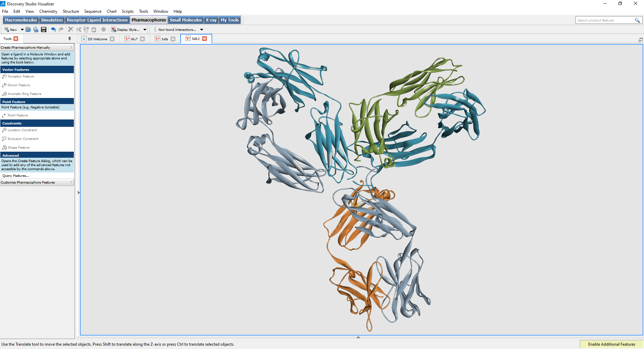The image size is (644, 349).
Task: Open the Chemistry menu
Action: [x=48, y=11]
